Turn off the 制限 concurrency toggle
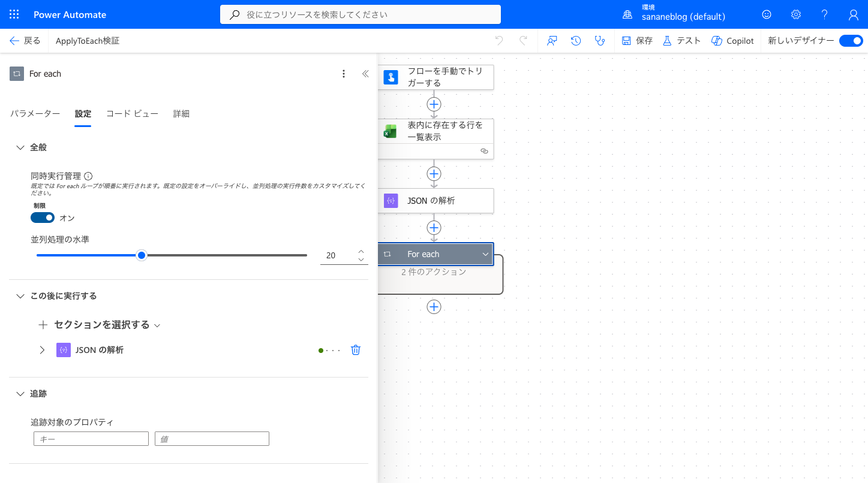The width and height of the screenshot is (868, 483). (x=43, y=218)
